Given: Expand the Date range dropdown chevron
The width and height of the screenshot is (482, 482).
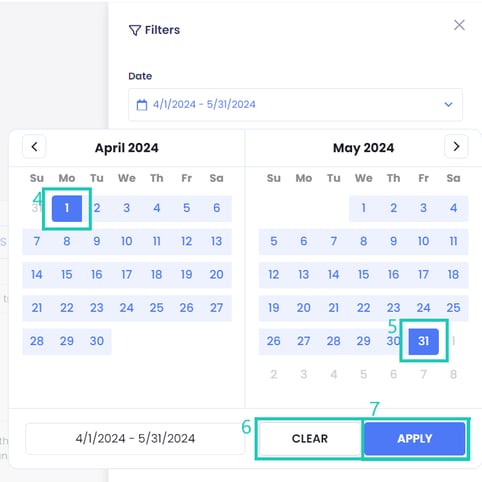Looking at the screenshot, I should point(448,105).
